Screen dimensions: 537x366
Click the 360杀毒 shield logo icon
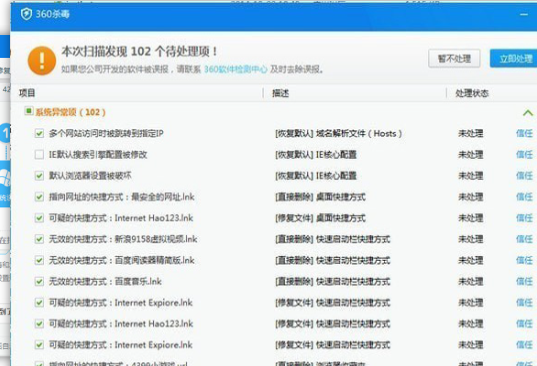coord(26,14)
